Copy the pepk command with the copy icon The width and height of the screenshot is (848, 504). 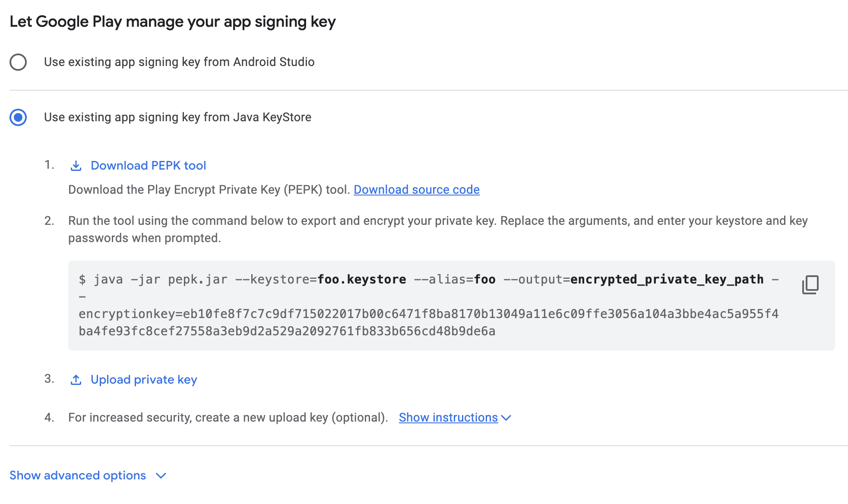coord(810,285)
